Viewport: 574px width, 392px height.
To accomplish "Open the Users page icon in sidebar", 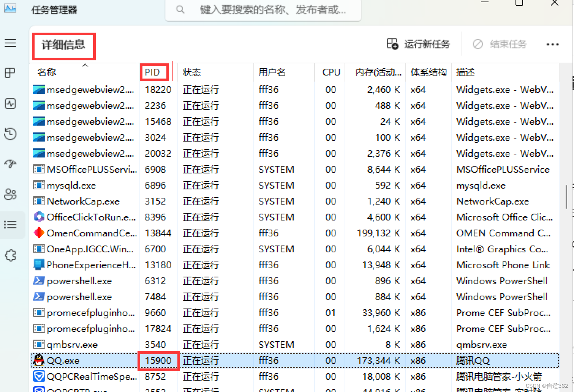I will 10,194.
